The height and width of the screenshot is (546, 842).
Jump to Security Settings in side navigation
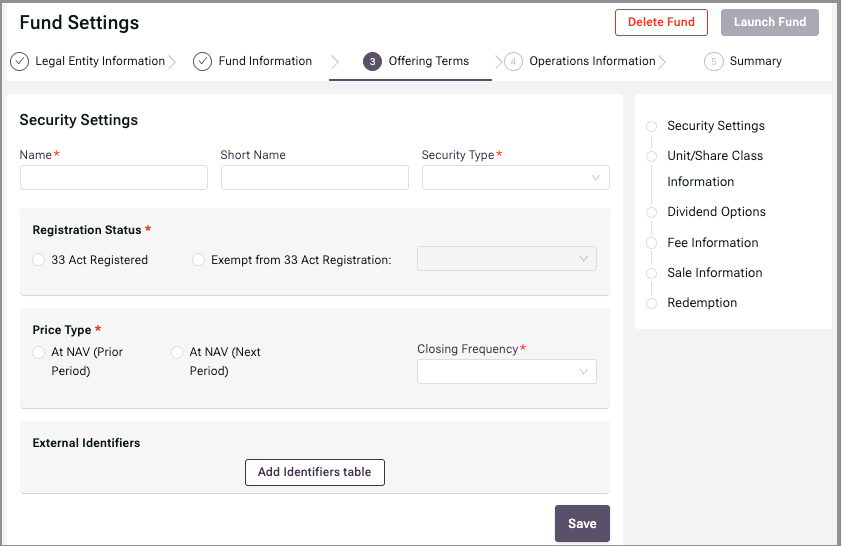coord(716,126)
